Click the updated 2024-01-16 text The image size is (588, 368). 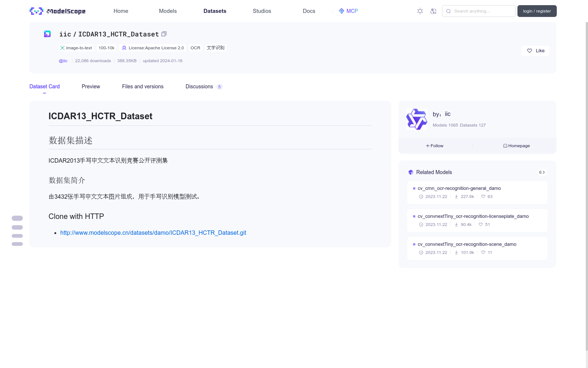(162, 61)
